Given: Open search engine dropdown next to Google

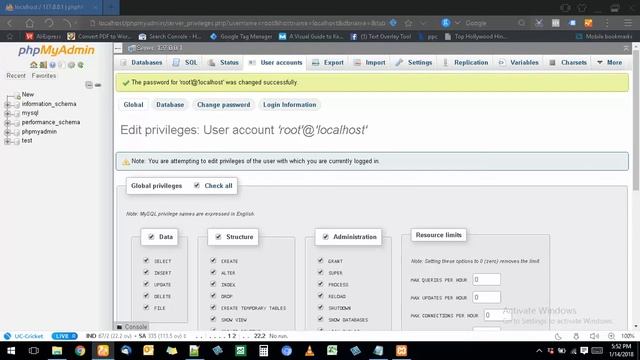Looking at the screenshot, I should point(457,23).
